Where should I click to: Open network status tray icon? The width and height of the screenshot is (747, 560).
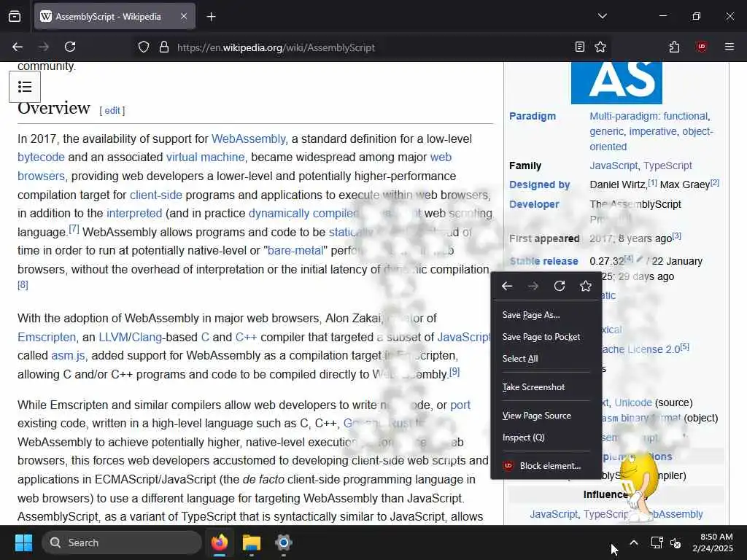(x=657, y=542)
